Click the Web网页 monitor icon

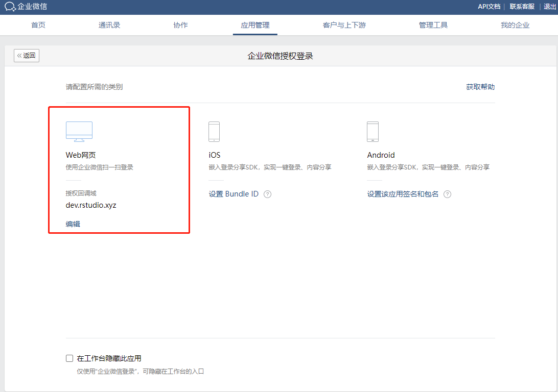79,132
